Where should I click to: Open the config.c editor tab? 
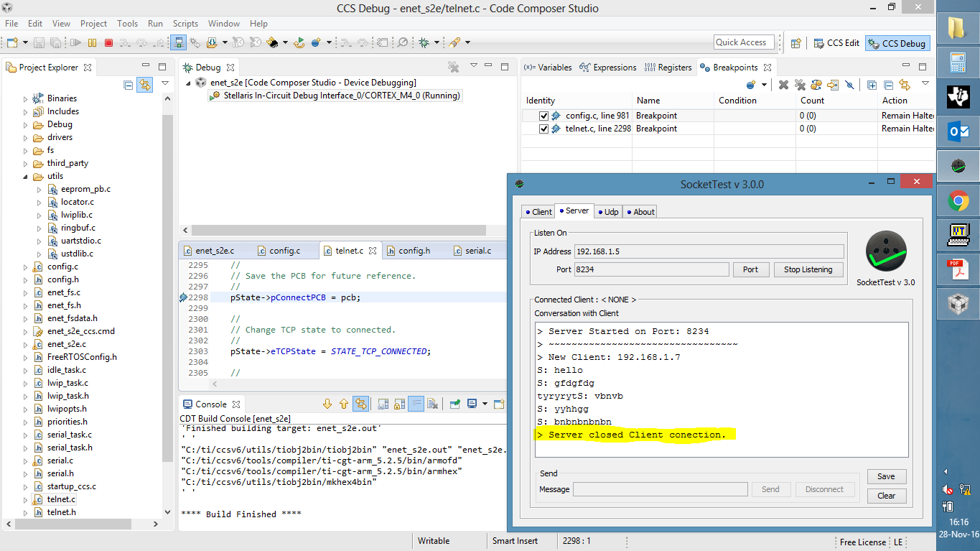(284, 251)
